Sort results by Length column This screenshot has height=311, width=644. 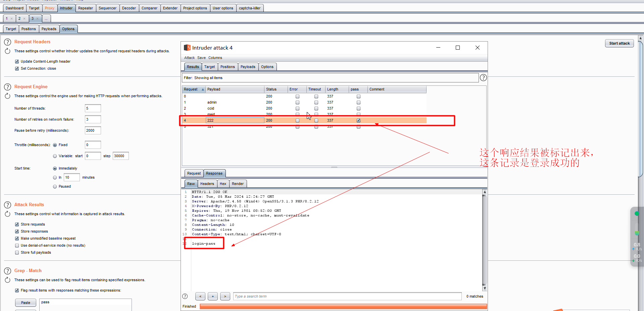tap(337, 89)
